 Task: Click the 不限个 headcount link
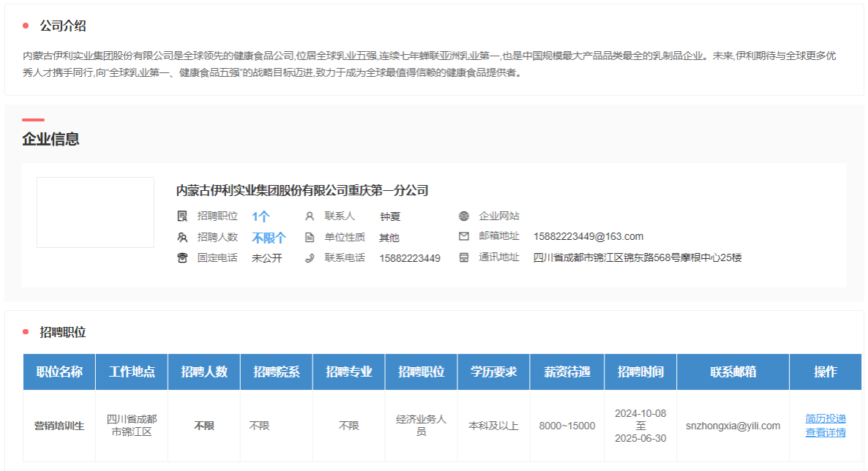(269, 238)
